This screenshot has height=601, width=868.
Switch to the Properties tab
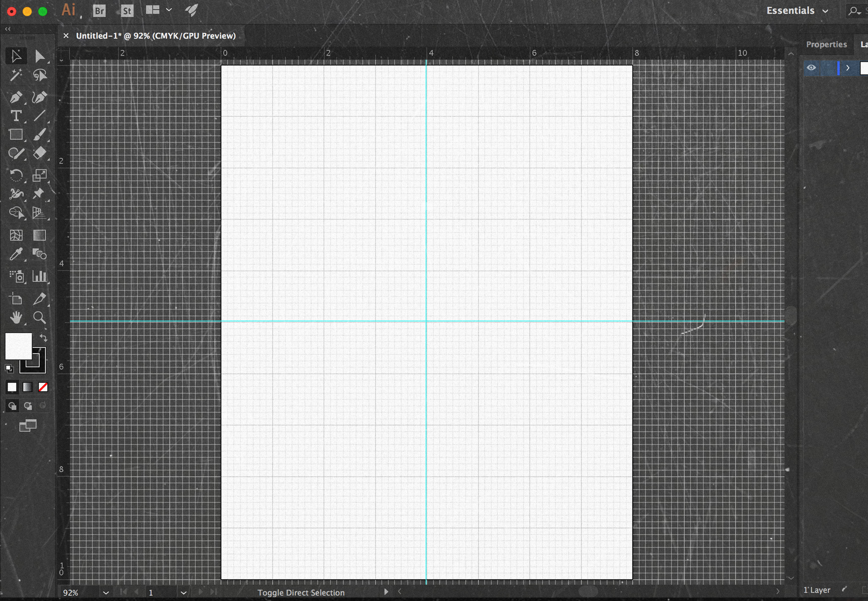(x=826, y=44)
